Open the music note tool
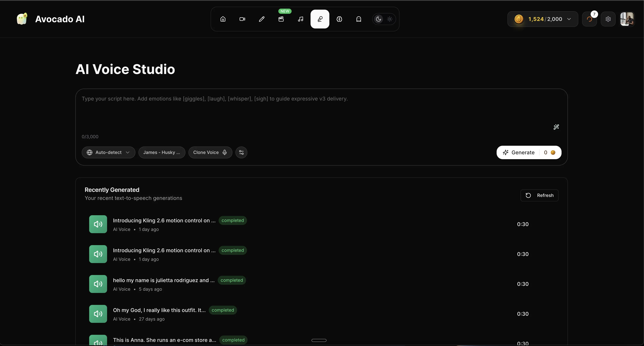The image size is (644, 346). [x=301, y=19]
